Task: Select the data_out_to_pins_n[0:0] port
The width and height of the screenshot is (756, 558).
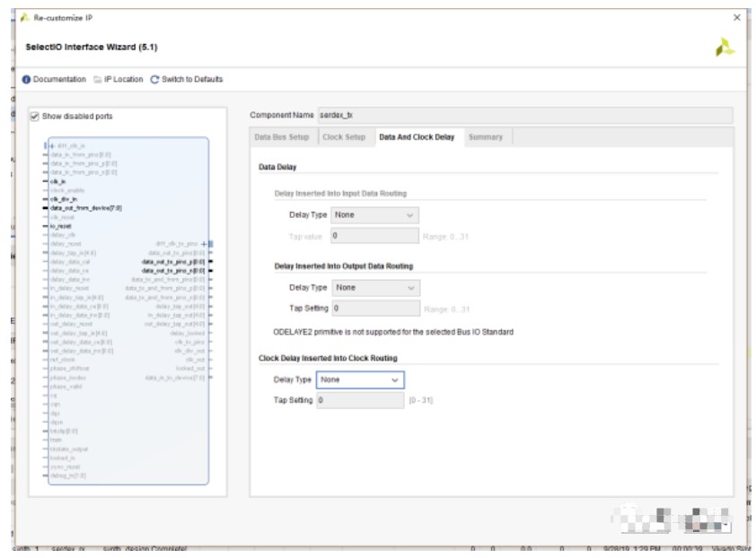Action: 173,271
